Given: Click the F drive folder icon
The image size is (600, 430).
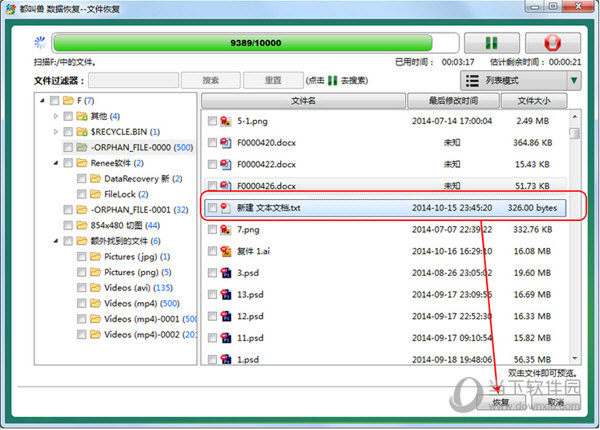Looking at the screenshot, I should click(x=68, y=101).
